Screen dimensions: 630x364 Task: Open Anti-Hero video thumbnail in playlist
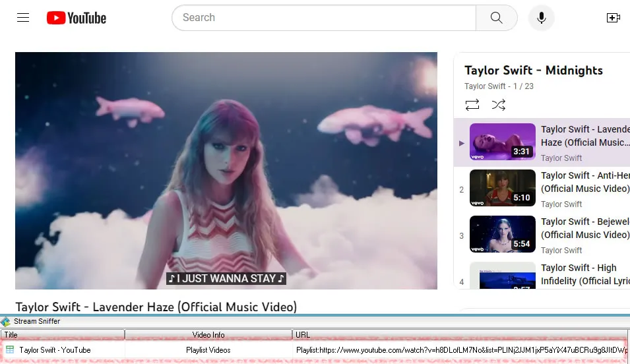point(502,188)
